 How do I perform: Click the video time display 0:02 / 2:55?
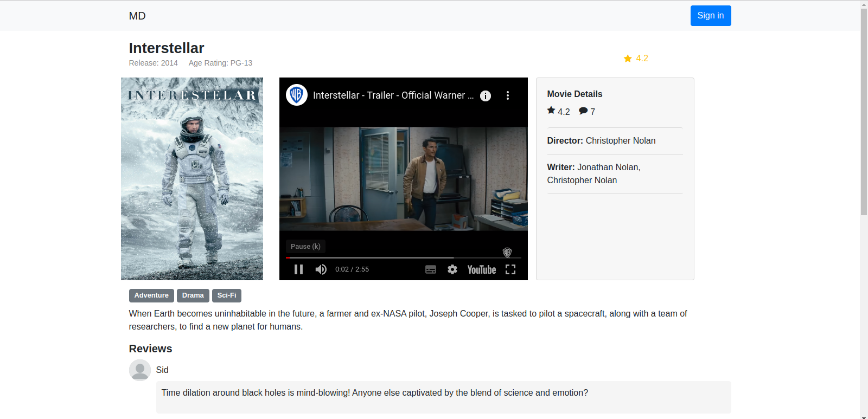pyautogui.click(x=352, y=269)
